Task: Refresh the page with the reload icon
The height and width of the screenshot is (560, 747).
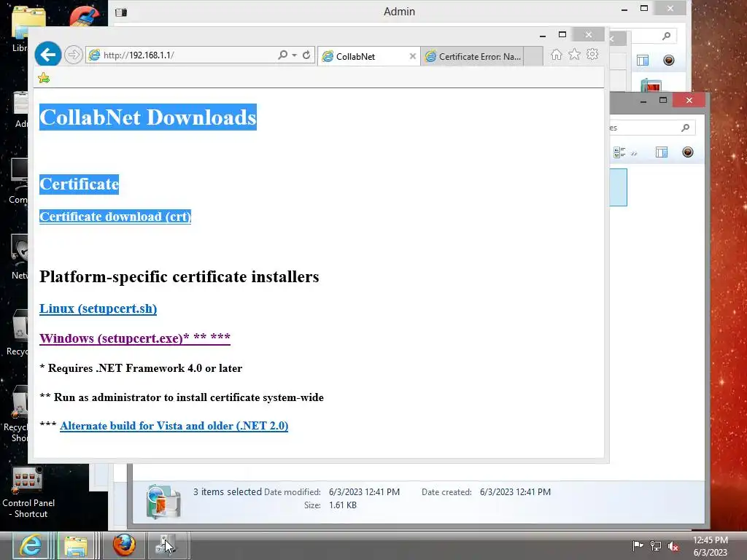Action: (x=306, y=55)
